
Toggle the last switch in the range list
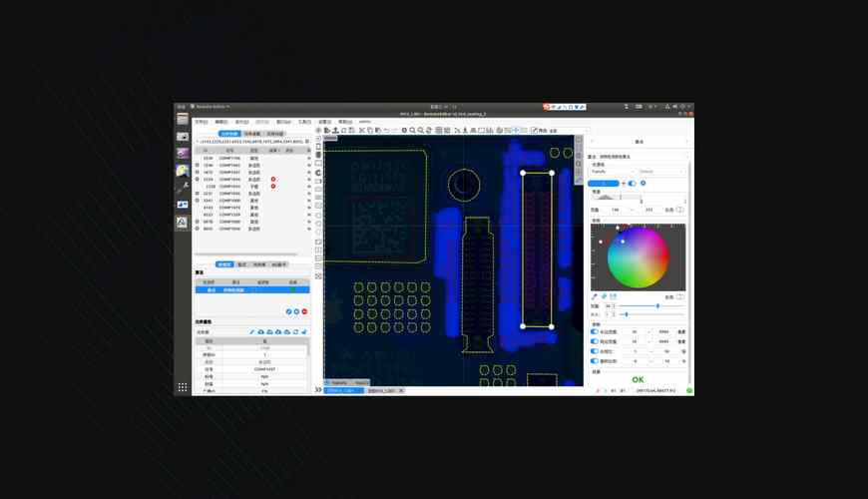pos(595,361)
